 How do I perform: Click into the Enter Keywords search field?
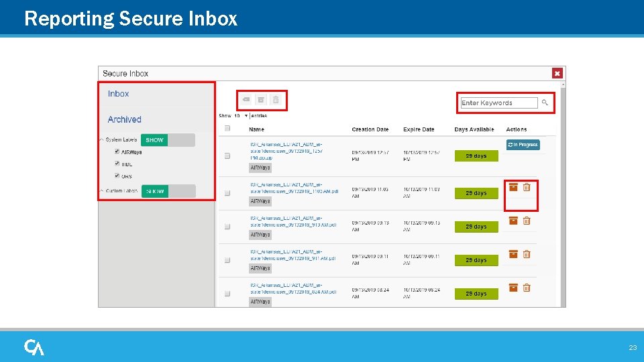click(499, 103)
